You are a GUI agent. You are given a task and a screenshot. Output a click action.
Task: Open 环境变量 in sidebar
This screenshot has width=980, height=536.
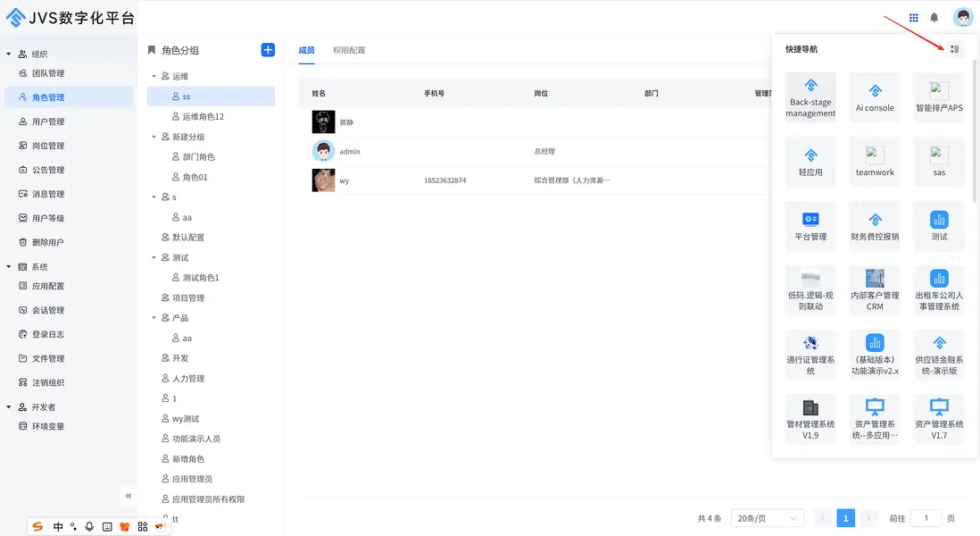point(69,426)
